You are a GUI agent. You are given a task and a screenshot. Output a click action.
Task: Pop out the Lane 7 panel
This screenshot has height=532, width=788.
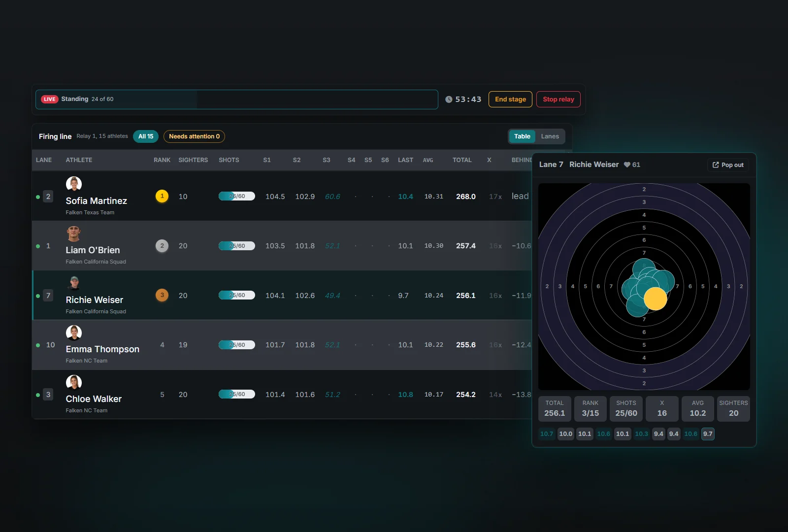[728, 165]
